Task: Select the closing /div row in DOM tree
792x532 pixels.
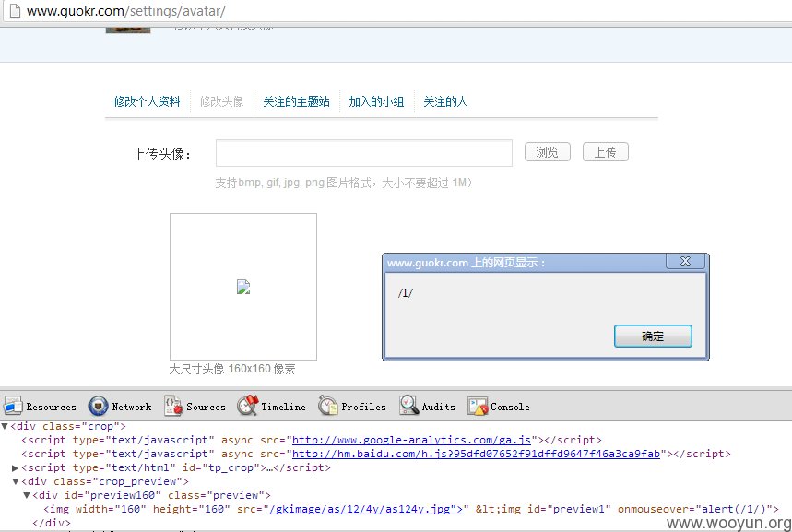Action: pyautogui.click(x=51, y=523)
